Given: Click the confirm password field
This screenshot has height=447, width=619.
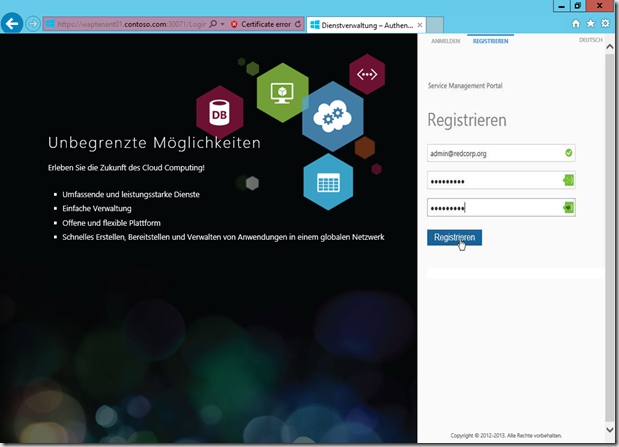Looking at the screenshot, I should pos(501,207).
